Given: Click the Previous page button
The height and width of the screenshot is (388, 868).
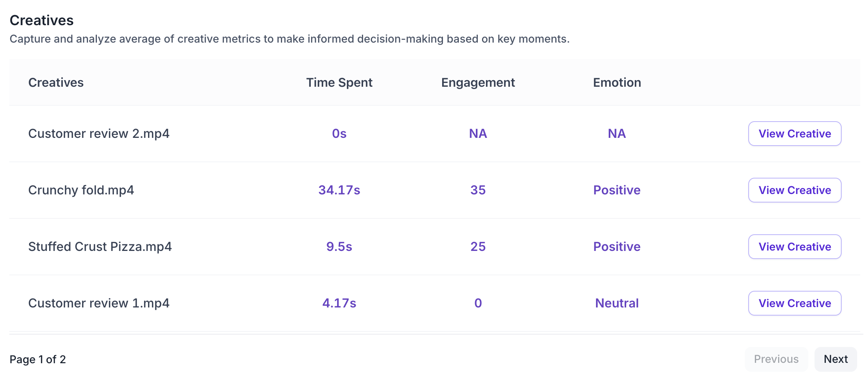Looking at the screenshot, I should pos(776,359).
